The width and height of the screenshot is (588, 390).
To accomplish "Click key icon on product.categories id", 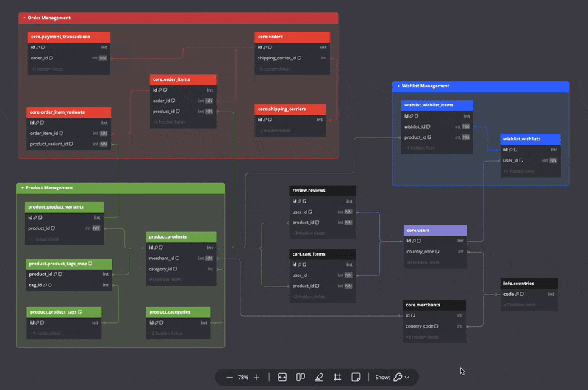I will point(157,322).
